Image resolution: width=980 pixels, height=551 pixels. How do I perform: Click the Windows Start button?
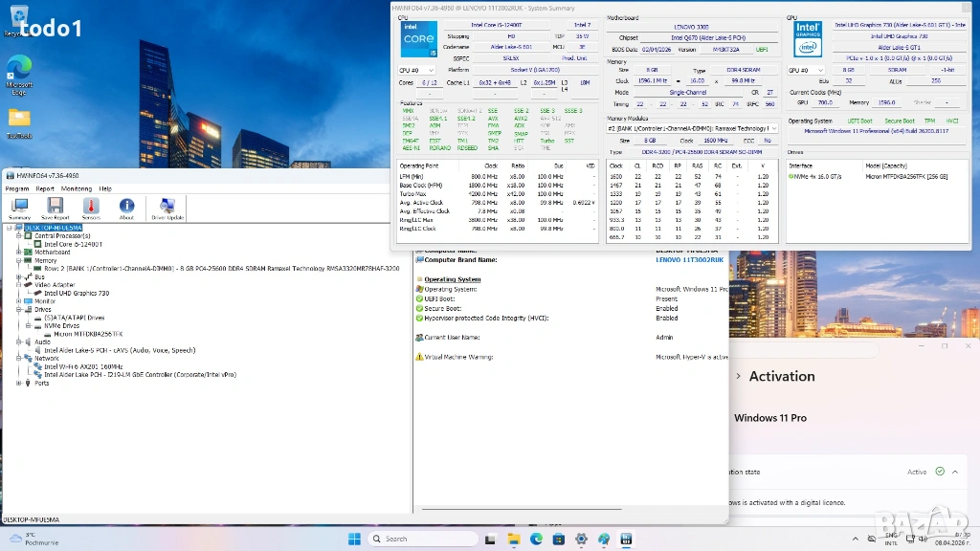[x=354, y=539]
